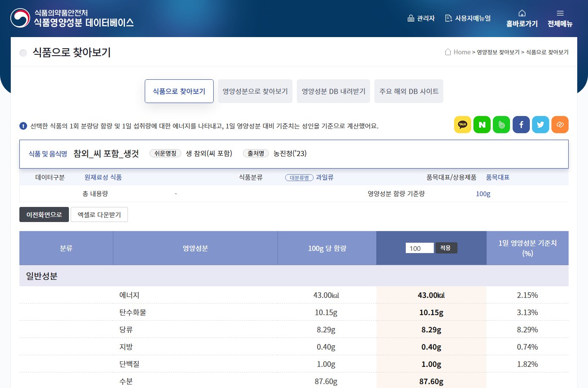
Task: Click 탄수화물 row label
Action: pyautogui.click(x=133, y=313)
